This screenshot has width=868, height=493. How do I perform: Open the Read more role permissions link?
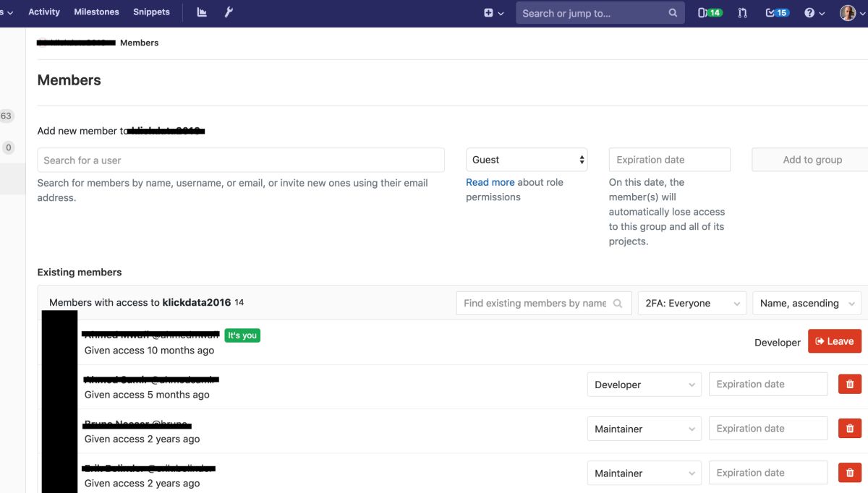click(490, 182)
